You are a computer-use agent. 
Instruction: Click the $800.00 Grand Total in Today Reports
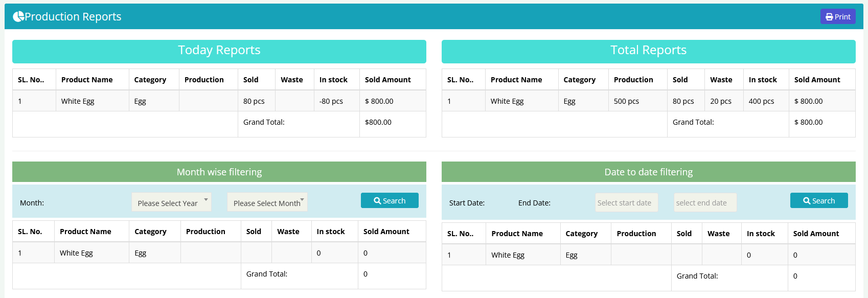tap(378, 122)
